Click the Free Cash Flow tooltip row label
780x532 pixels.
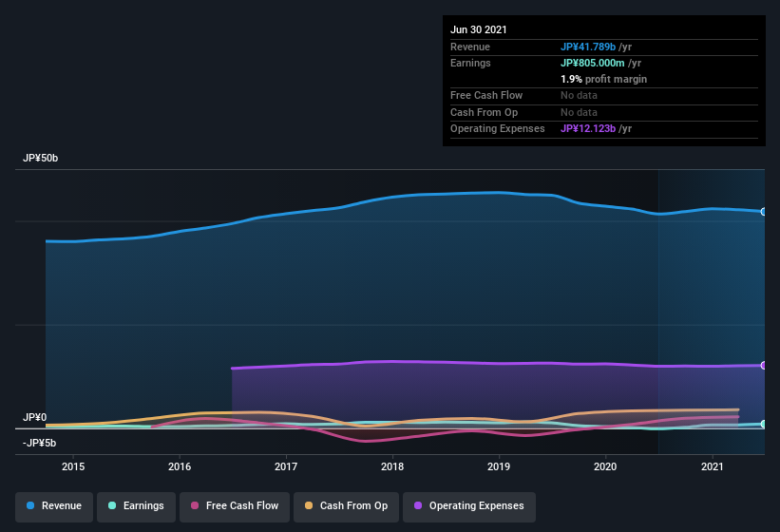(486, 95)
